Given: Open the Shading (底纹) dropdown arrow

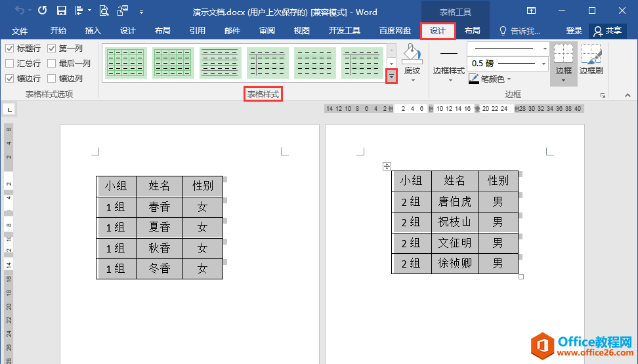Looking at the screenshot, I should (x=413, y=81).
